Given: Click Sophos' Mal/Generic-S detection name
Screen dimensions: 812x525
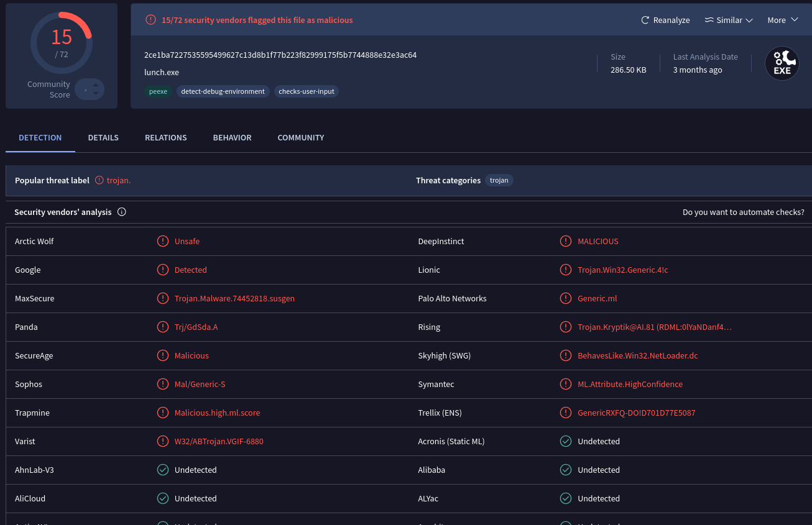Looking at the screenshot, I should tap(200, 384).
